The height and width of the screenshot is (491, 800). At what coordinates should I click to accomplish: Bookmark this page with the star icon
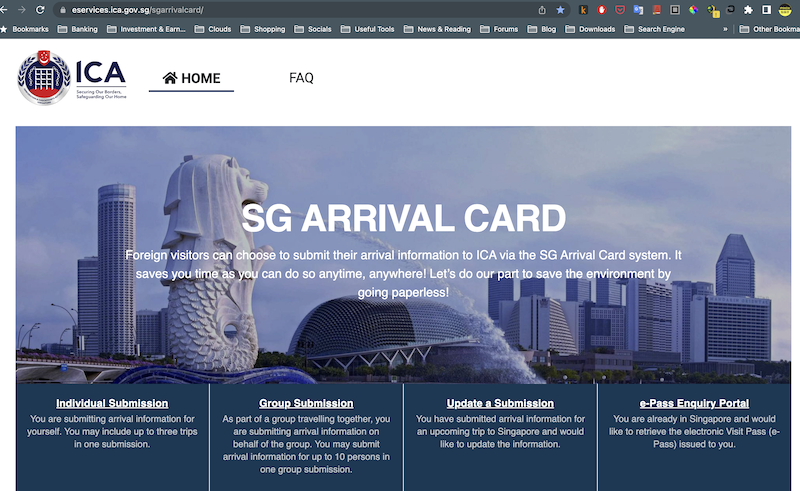pos(560,9)
